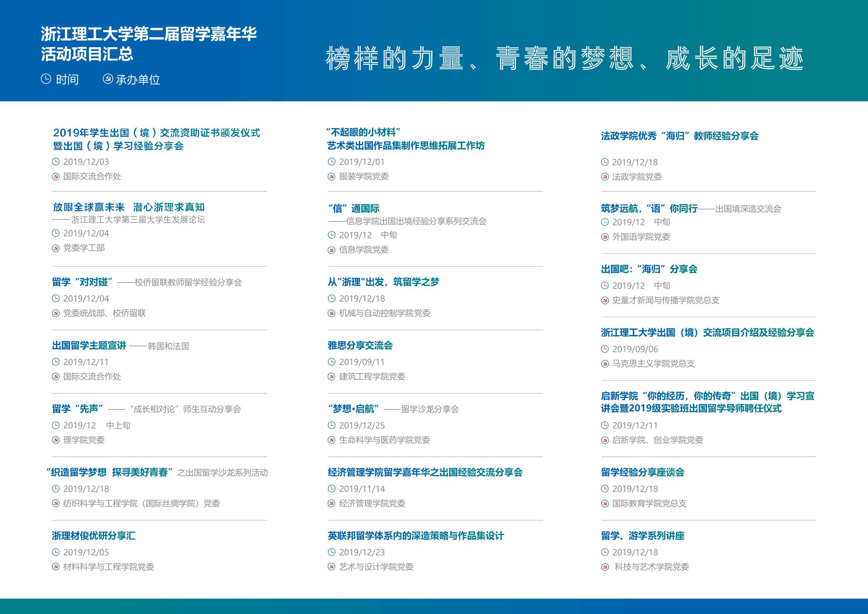Click the clock icon next to 2019/12/23
The width and height of the screenshot is (868, 614).
coord(331,552)
